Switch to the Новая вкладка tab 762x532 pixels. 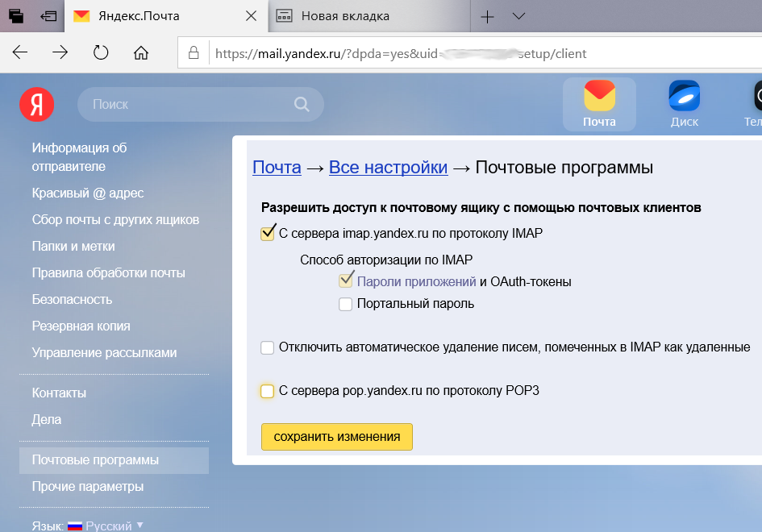369,16
